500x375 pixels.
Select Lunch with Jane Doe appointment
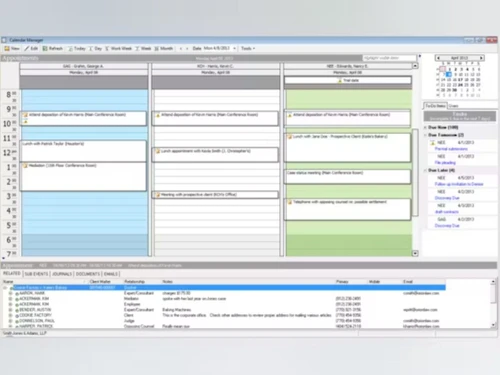coord(347,148)
